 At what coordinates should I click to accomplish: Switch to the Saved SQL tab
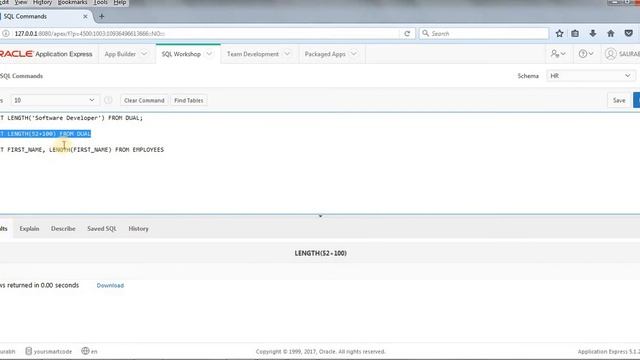tap(102, 229)
